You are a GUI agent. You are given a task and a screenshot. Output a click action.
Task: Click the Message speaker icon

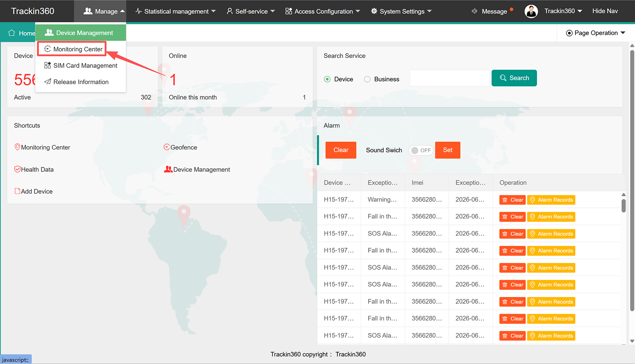tap(474, 11)
